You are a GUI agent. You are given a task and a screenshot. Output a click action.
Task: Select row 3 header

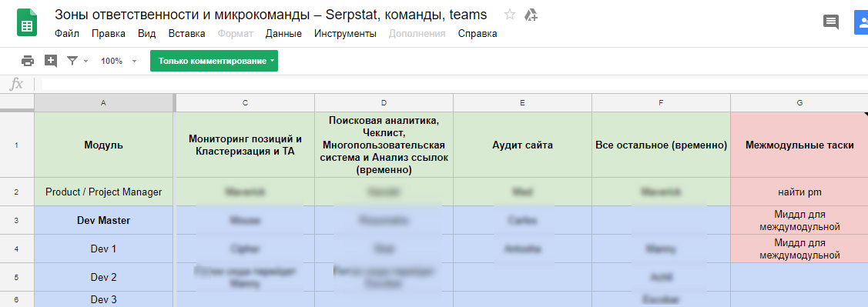click(x=17, y=220)
